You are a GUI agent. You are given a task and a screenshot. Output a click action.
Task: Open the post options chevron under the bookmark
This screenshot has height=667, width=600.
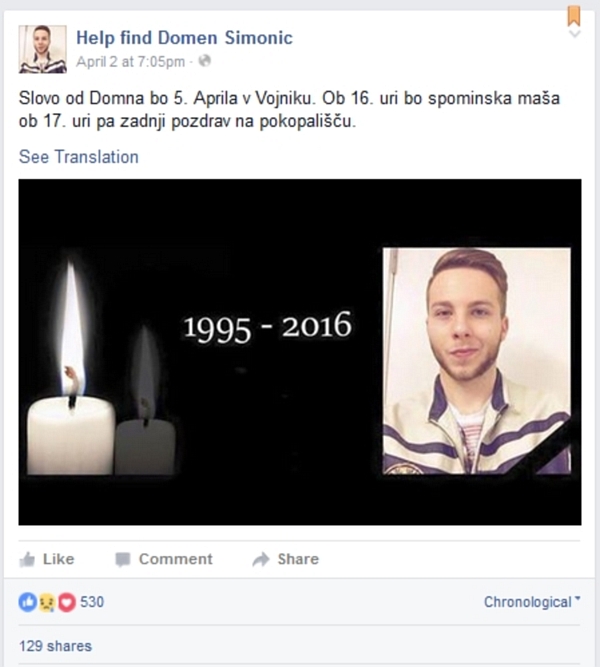[574, 34]
